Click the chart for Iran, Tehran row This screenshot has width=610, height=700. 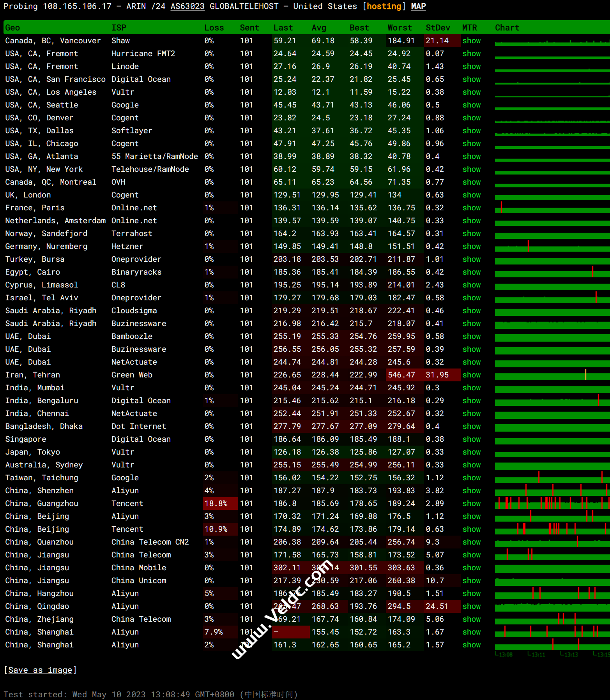point(552,375)
